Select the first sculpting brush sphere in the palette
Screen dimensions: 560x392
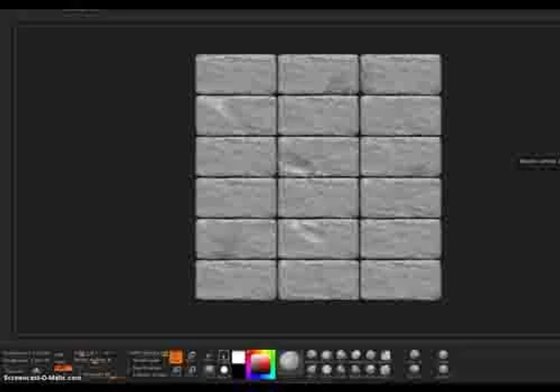pos(311,354)
